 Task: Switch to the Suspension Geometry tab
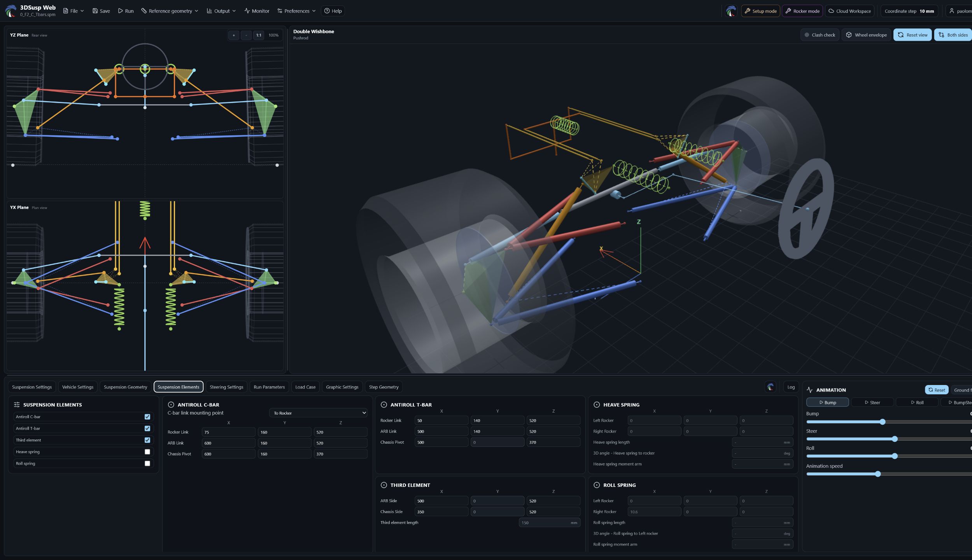tap(125, 387)
